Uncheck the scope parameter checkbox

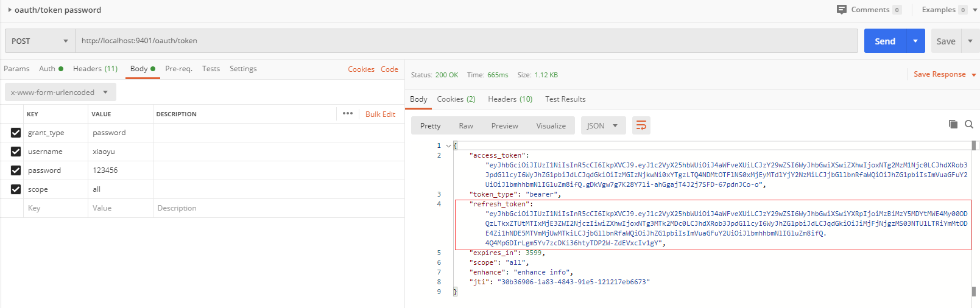click(16, 189)
